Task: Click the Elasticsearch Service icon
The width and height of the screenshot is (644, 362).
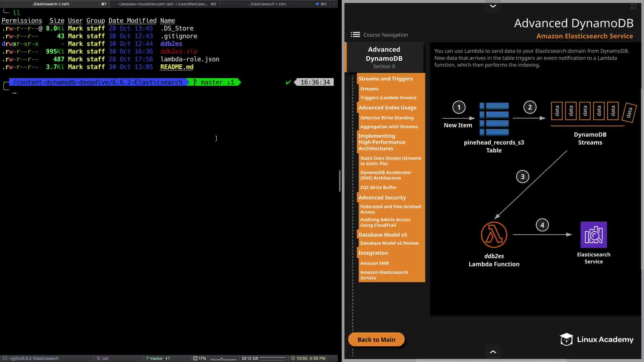Action: tap(593, 235)
